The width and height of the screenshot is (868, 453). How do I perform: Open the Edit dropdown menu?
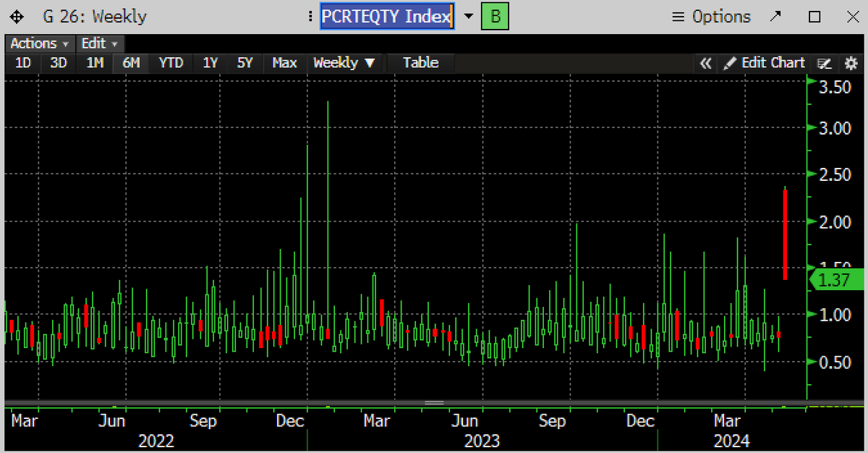[x=99, y=43]
